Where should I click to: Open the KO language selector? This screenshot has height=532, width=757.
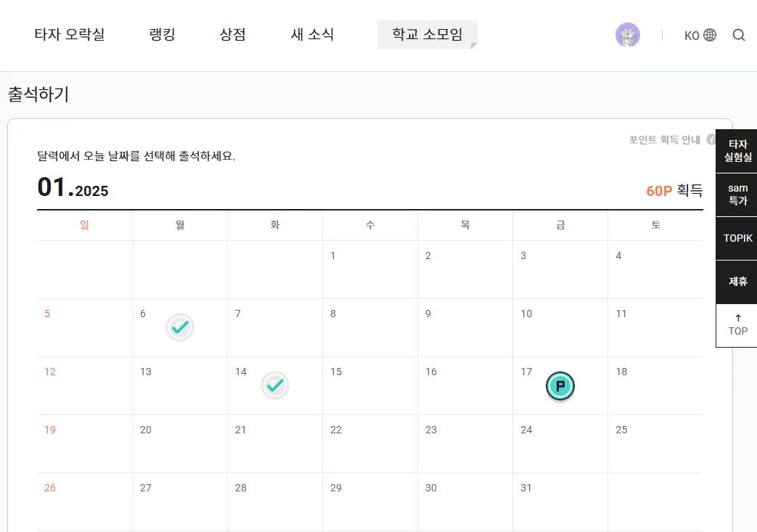692,35
